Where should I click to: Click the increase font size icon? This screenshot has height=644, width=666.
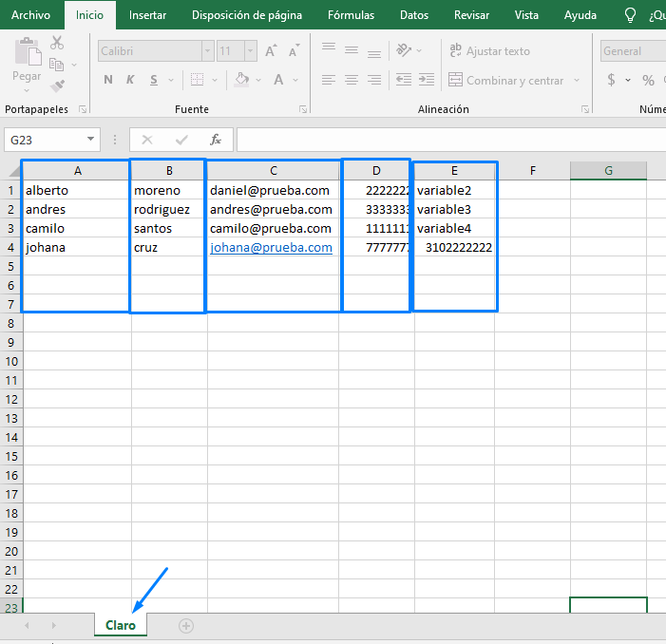(272, 51)
